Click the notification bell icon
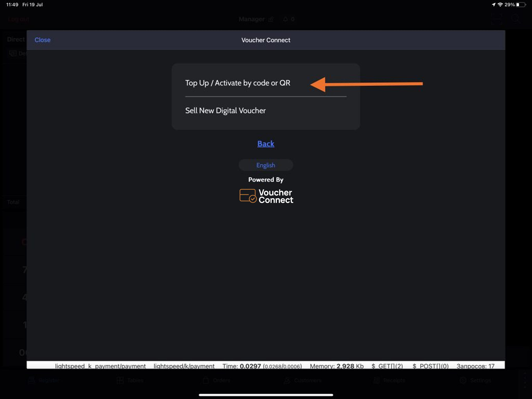This screenshot has width=532, height=399. click(285, 19)
